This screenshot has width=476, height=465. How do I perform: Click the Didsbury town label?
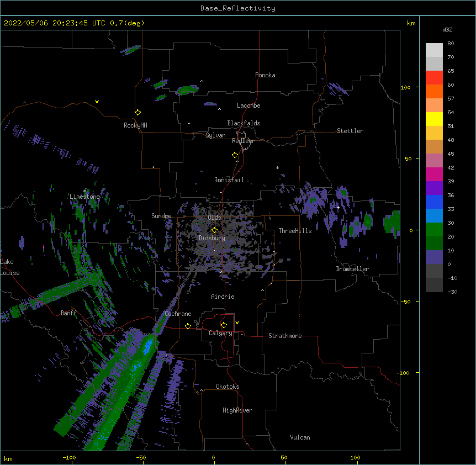212,238
